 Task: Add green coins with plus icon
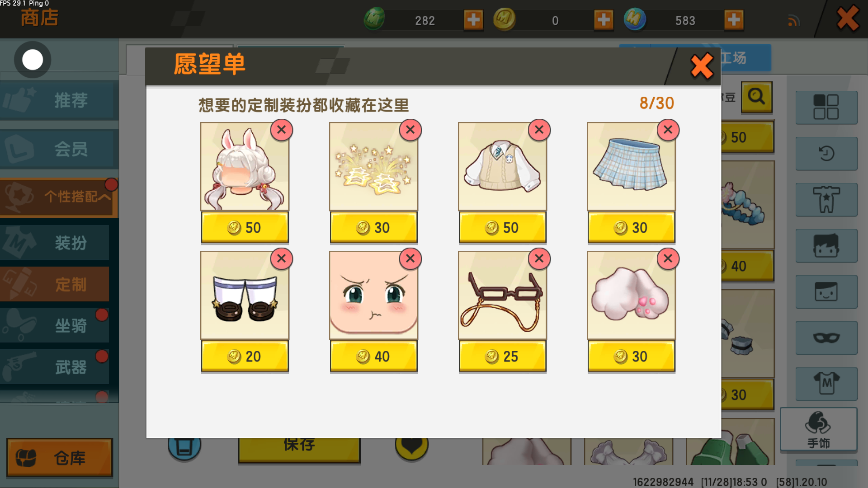coord(473,20)
